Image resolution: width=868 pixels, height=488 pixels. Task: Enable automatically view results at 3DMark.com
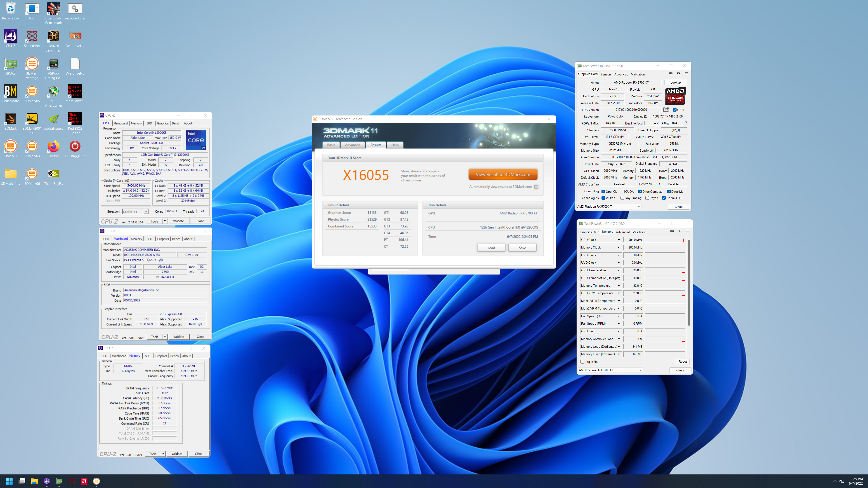tap(536, 187)
